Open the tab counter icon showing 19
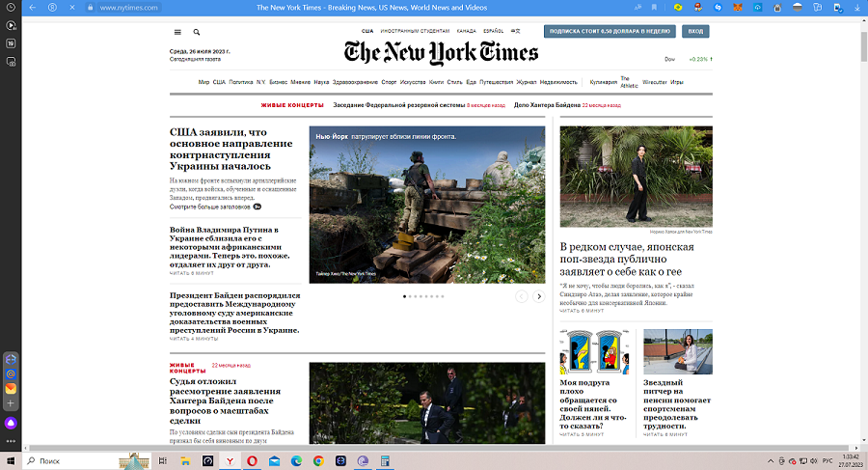The image size is (868, 470). 11,43
